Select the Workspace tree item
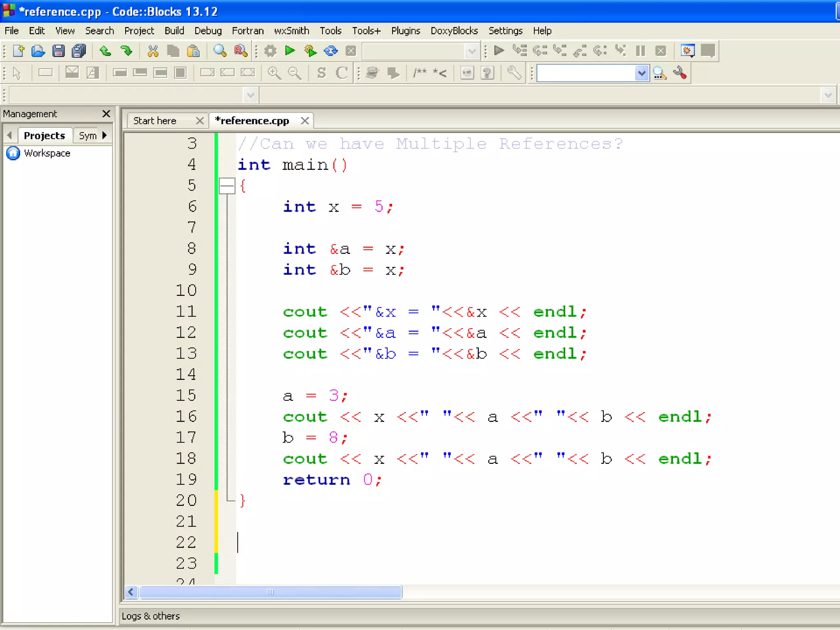 (47, 153)
